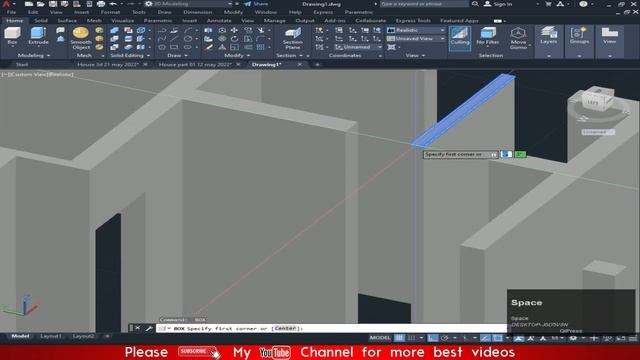Open the Dimension menu
Viewport: 640px width, 360px height.
[198, 12]
